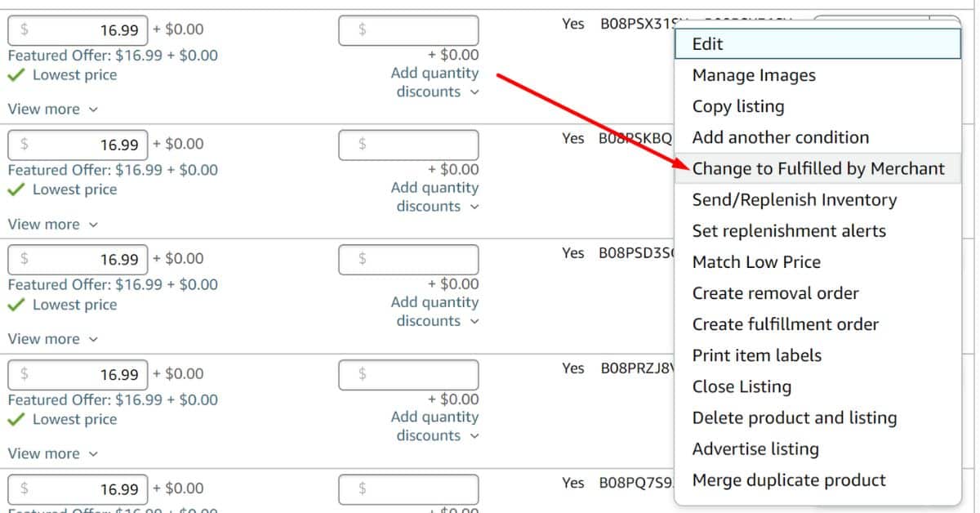Expand View more in the B08PSD3S row
Viewport: 980px width, 513px height.
(52, 339)
